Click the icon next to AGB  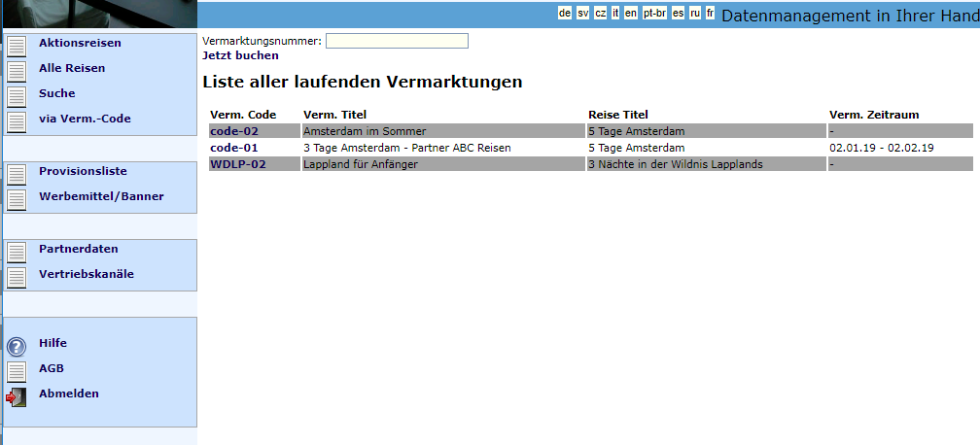pyautogui.click(x=17, y=371)
